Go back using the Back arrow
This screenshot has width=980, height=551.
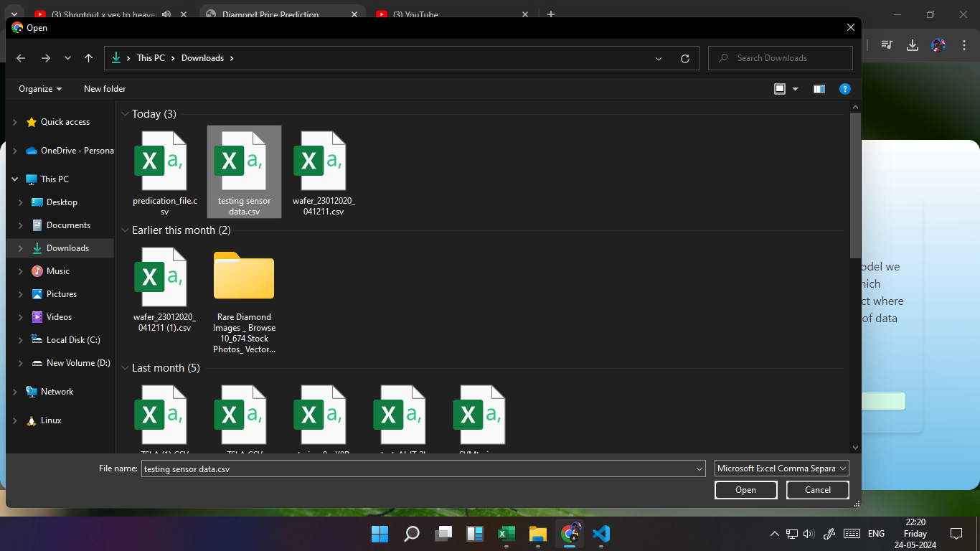coord(21,58)
